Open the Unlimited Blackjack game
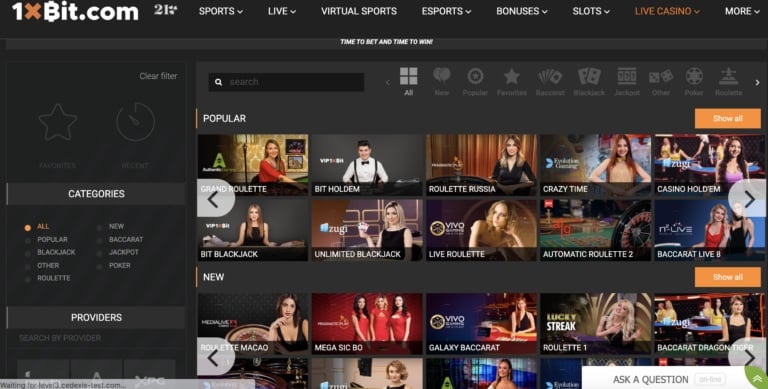 point(367,230)
